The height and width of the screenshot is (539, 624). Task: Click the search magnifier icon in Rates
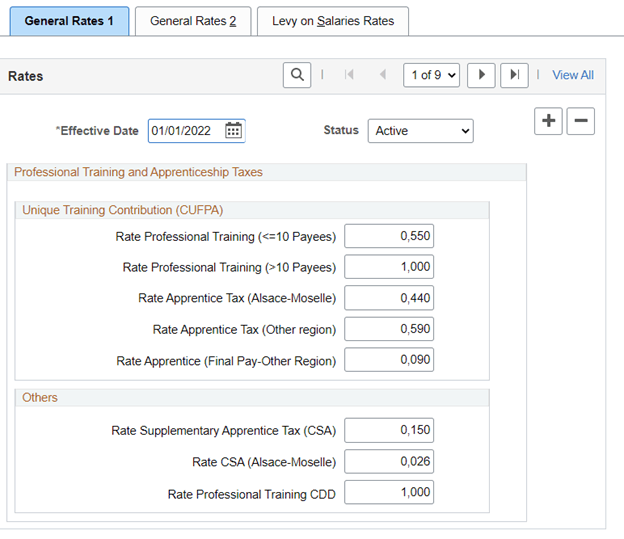coord(297,75)
